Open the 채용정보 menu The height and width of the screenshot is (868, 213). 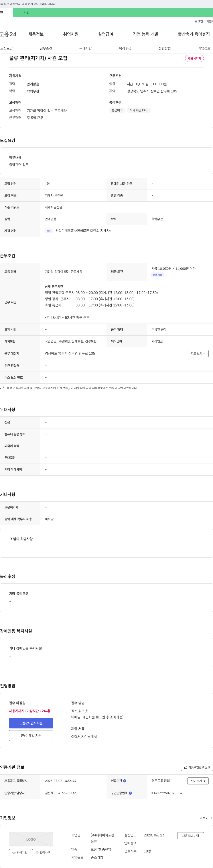pyautogui.click(x=36, y=34)
